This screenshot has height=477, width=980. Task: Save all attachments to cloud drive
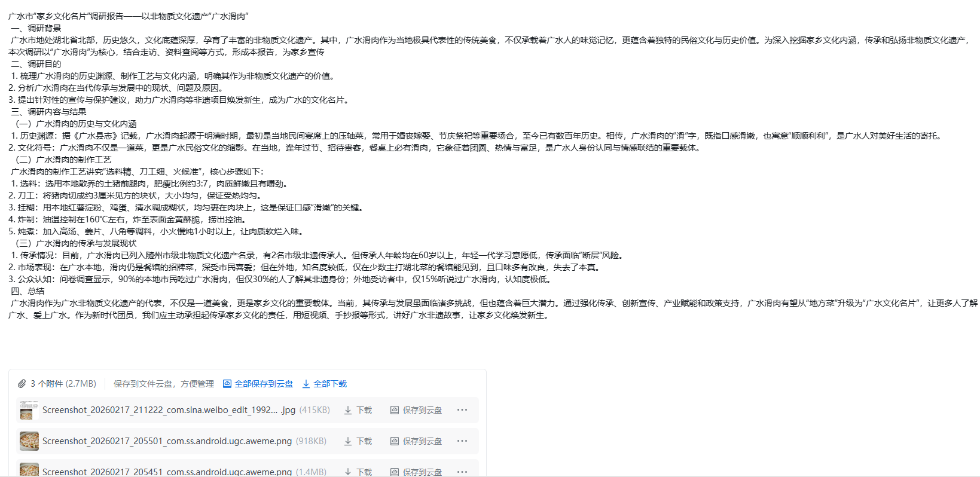coord(258,384)
